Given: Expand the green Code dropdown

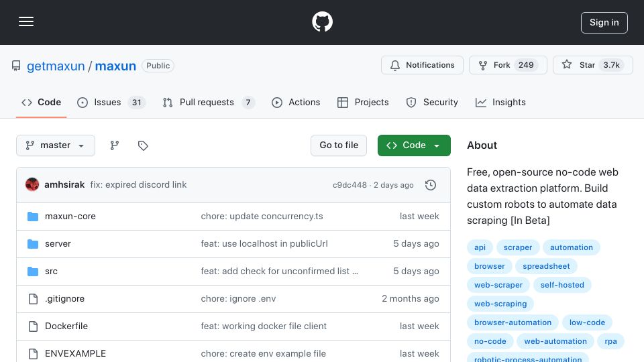Looking at the screenshot, I should coord(414,145).
